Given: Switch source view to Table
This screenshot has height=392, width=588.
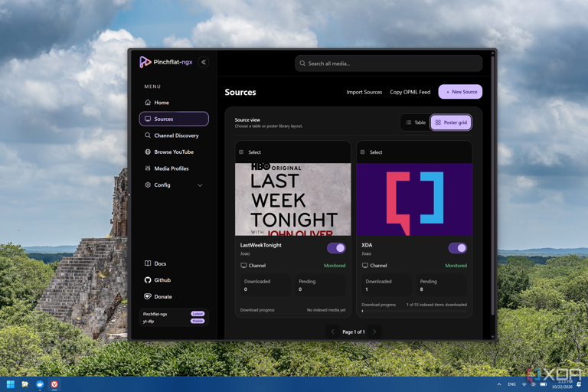Looking at the screenshot, I should click(416, 122).
